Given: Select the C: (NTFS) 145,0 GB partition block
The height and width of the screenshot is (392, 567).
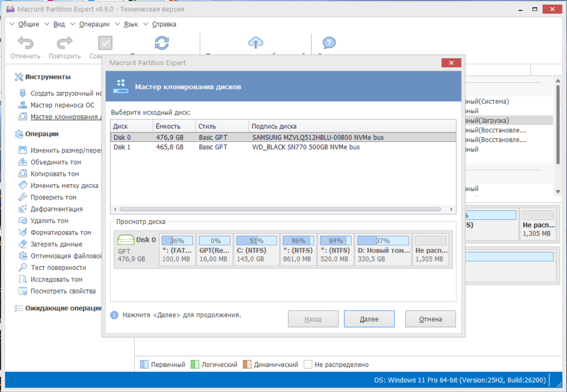Looking at the screenshot, I should click(x=256, y=250).
